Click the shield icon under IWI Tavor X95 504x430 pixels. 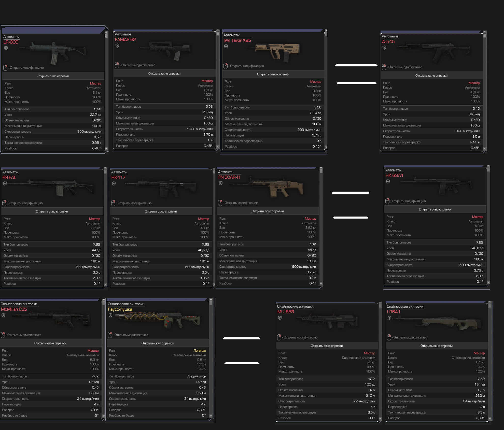226,46
